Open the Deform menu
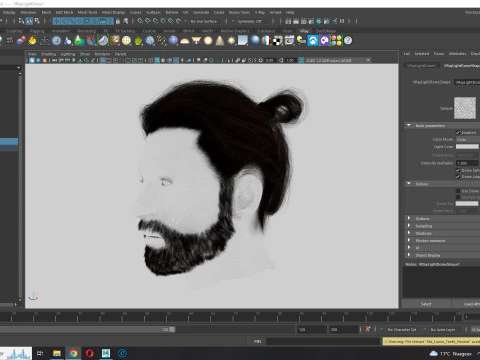The width and height of the screenshot is (480, 360). pos(172,12)
